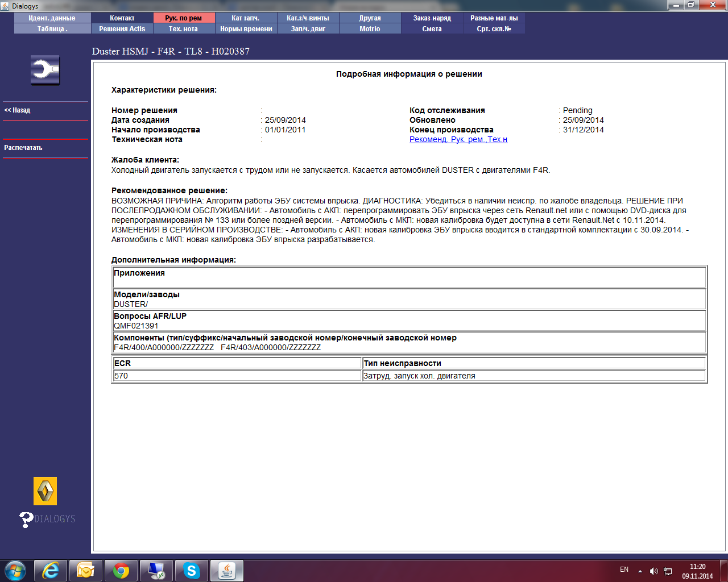Open the Кат запч. tab

tap(246, 18)
